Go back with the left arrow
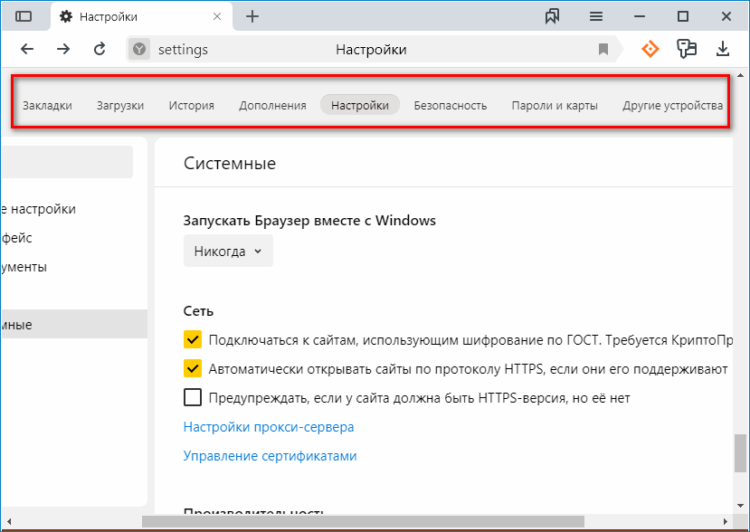 (27, 49)
